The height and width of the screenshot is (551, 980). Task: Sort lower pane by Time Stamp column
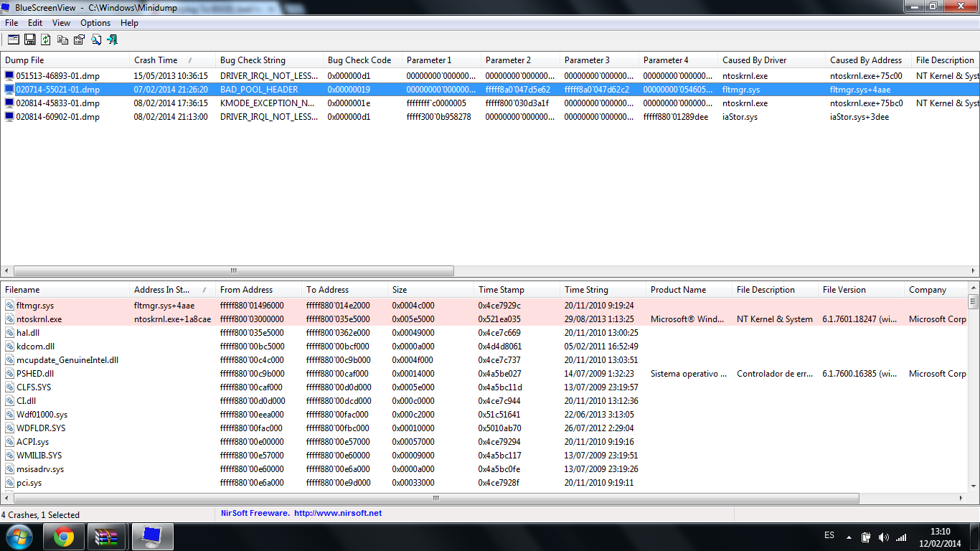tap(517, 290)
